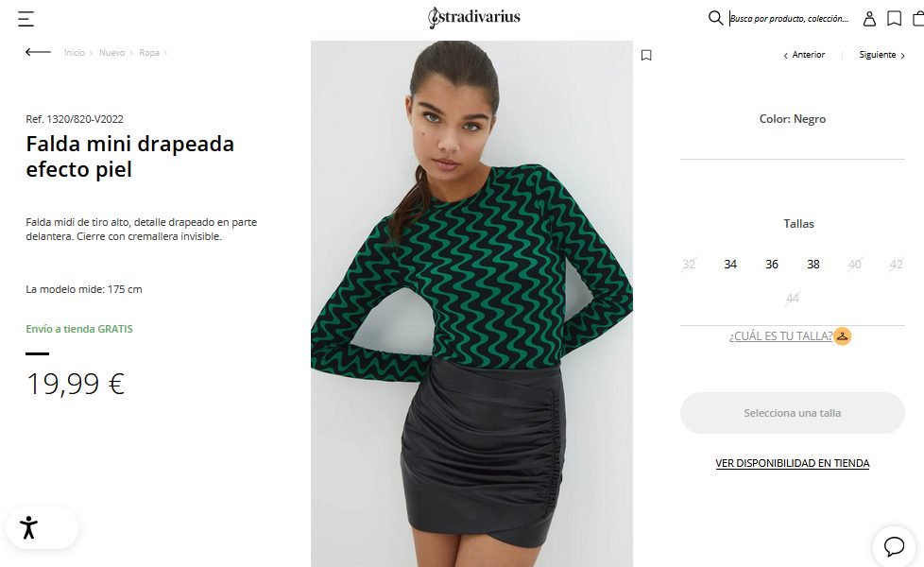Open the accessibility options icon
924x567 pixels.
[28, 527]
